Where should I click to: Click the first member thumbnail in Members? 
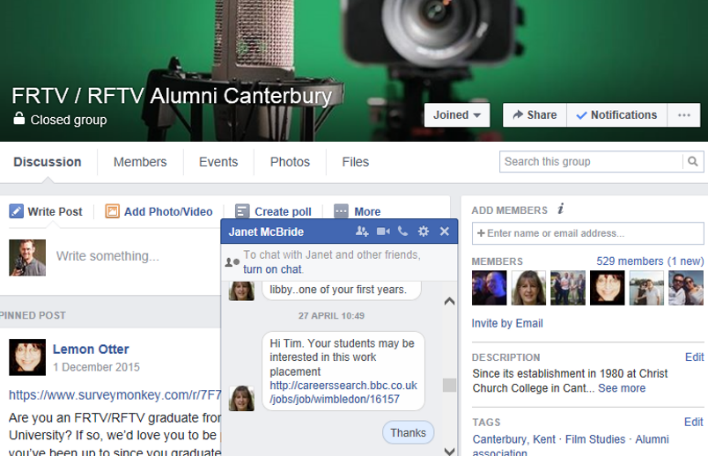point(489,288)
